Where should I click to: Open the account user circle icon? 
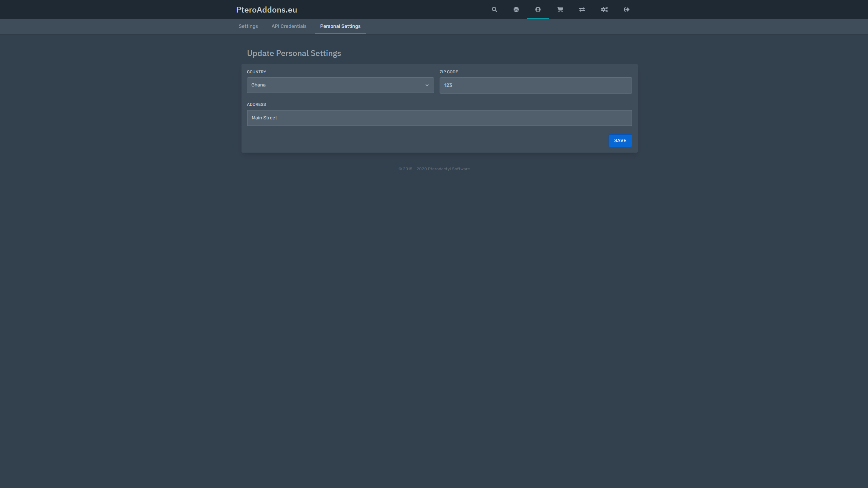[x=538, y=9]
